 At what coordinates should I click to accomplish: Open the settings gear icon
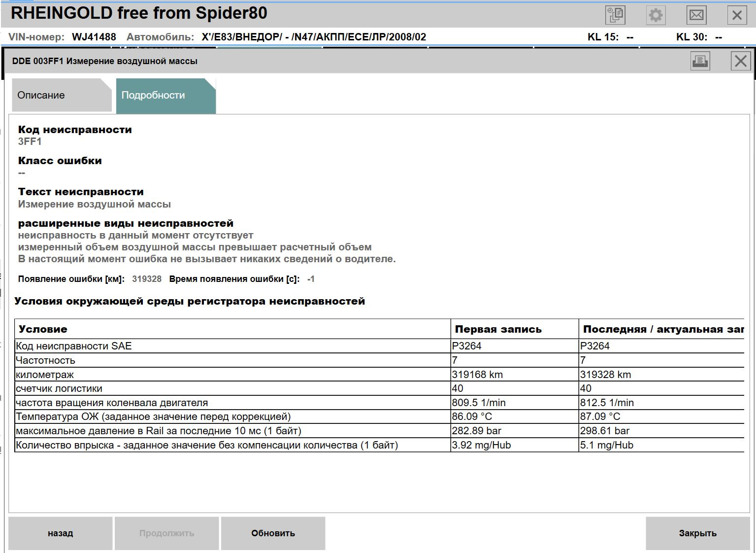(x=656, y=15)
